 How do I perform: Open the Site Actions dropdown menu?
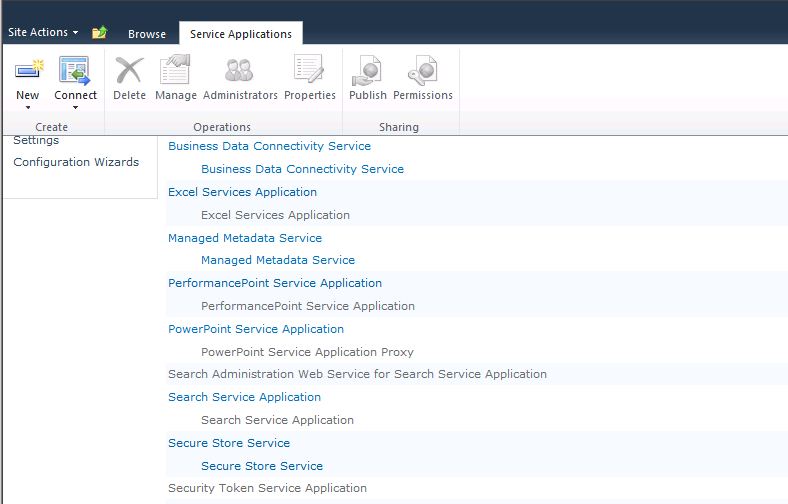click(x=43, y=32)
